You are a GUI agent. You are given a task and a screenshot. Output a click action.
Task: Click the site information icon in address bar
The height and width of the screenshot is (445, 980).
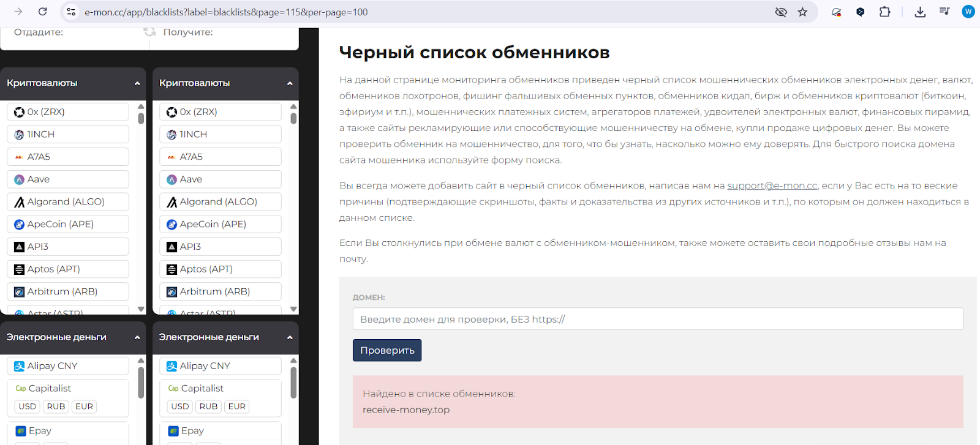(71, 12)
